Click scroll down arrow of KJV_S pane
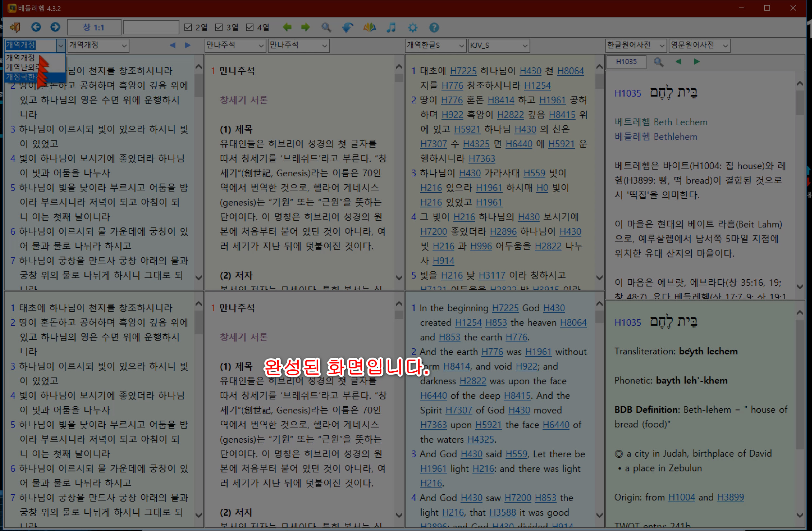 [599, 515]
